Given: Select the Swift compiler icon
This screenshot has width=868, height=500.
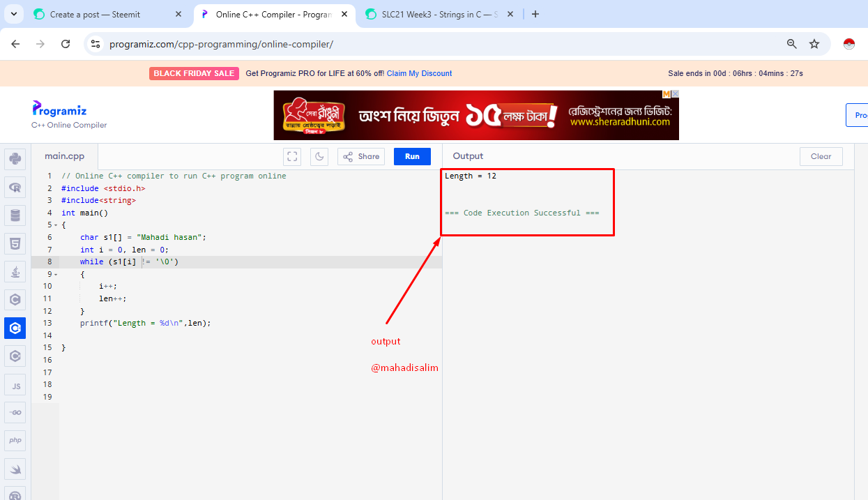Looking at the screenshot, I should click(x=15, y=469).
